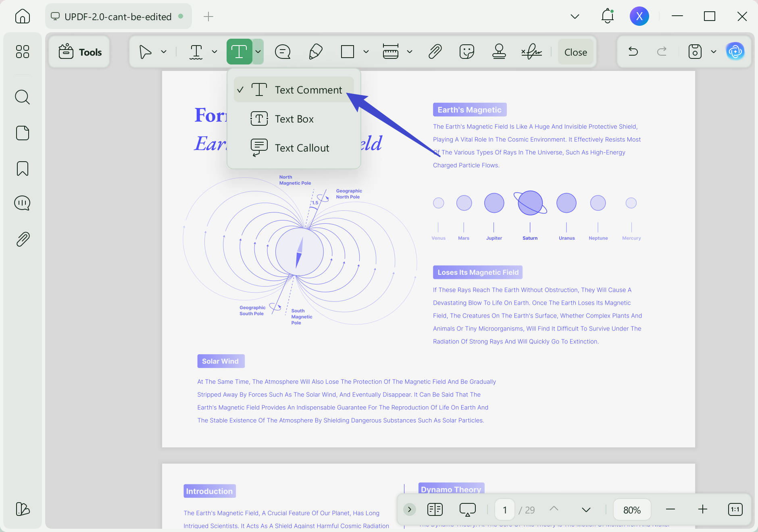Select the measurement ruler tool

click(390, 52)
